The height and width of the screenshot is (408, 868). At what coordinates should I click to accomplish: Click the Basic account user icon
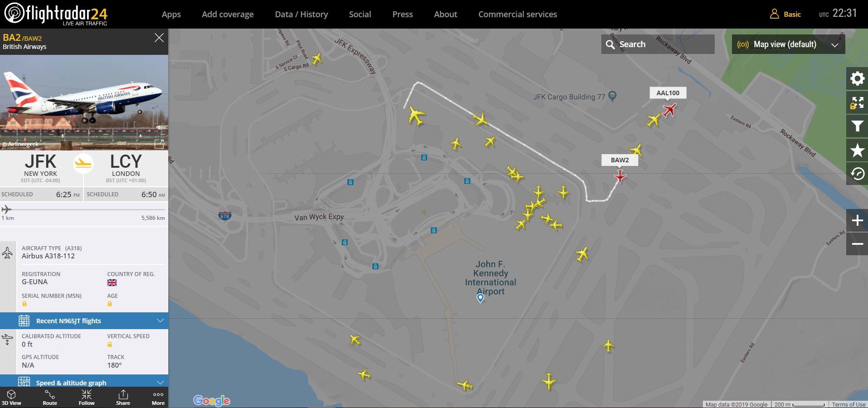click(774, 14)
